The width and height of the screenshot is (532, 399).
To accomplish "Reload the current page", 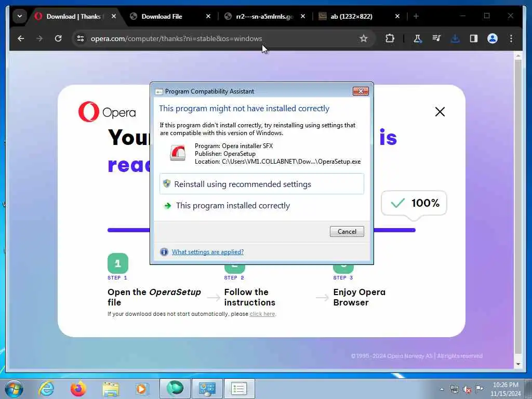I will (x=58, y=38).
